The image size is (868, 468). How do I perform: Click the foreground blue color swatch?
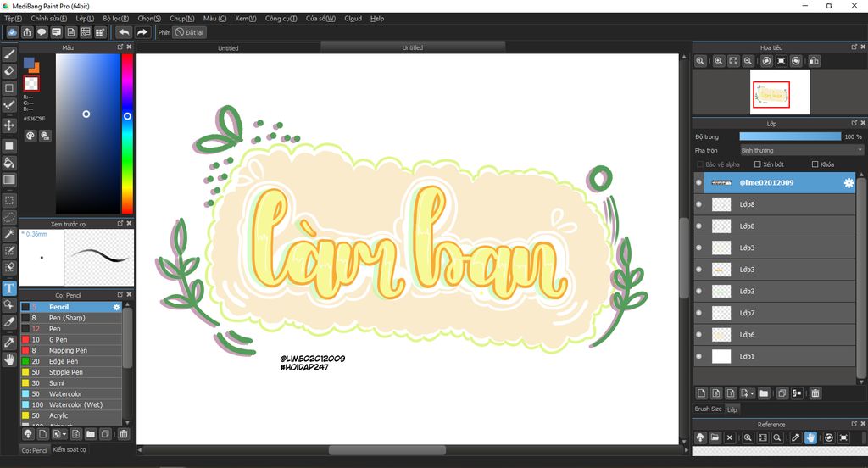[29, 63]
